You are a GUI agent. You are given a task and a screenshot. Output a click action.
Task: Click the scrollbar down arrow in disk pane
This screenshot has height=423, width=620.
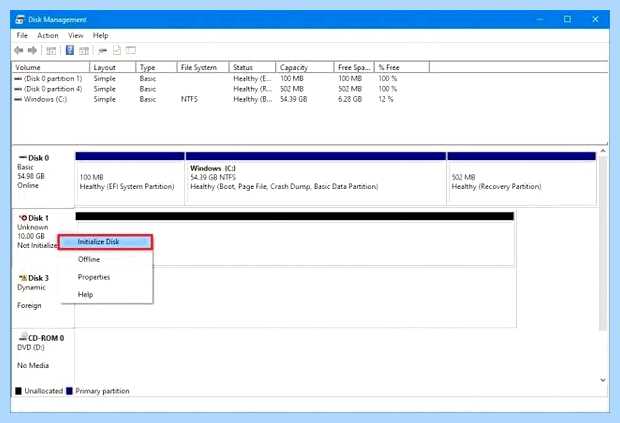tap(603, 380)
